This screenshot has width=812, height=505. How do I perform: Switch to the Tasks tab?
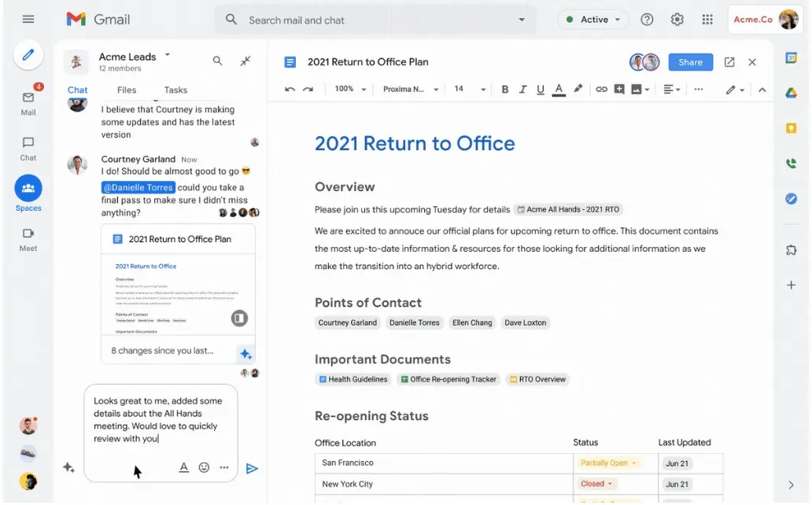click(175, 90)
